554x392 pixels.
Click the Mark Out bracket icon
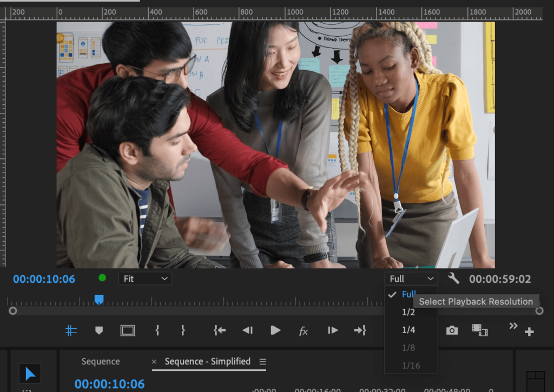[x=183, y=330]
